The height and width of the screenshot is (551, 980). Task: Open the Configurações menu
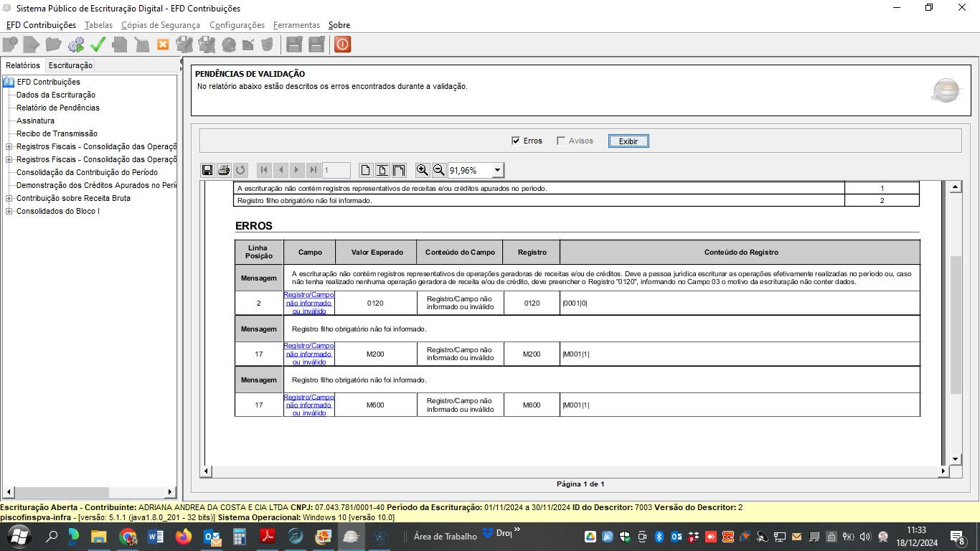pos(237,25)
